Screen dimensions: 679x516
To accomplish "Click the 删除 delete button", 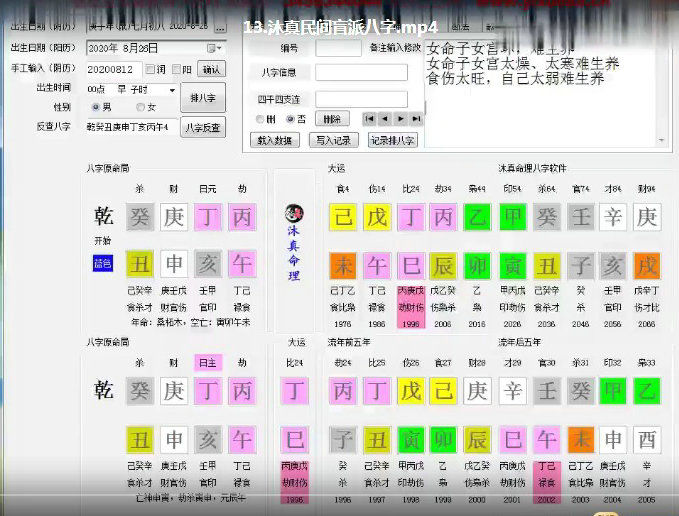I will (x=332, y=119).
